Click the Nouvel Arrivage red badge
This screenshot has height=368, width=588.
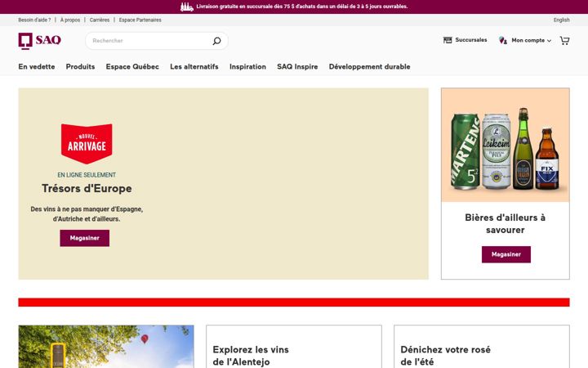pos(87,144)
